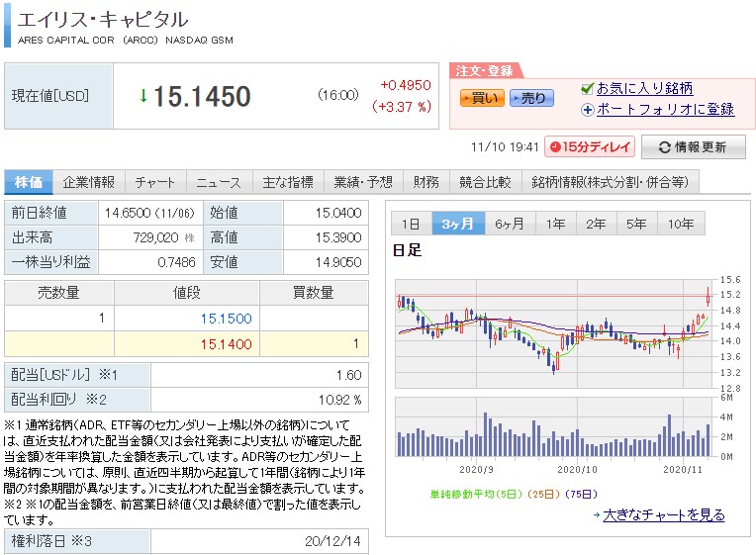Screen dimensions: 756x555
Task: Click the 配当[USドル] ※1 label
Action: (64, 375)
